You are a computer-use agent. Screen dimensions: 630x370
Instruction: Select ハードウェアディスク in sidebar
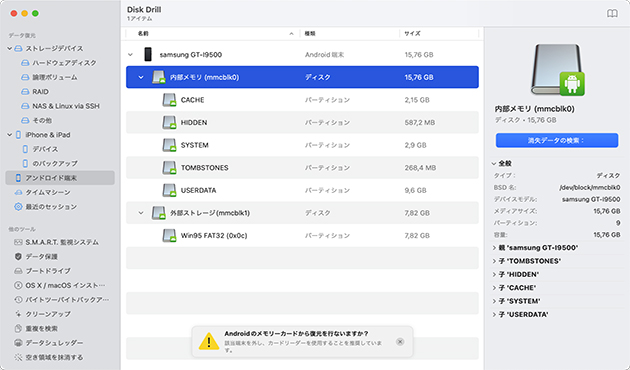tap(64, 63)
